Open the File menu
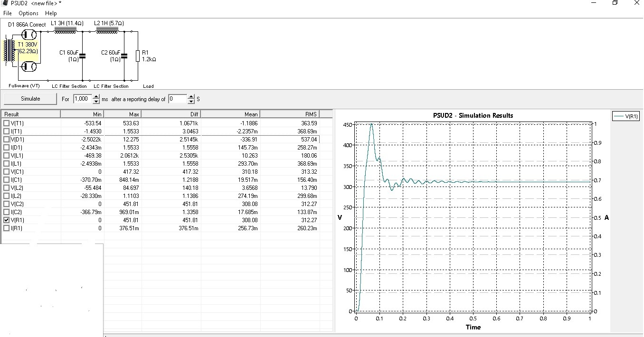 click(x=7, y=13)
